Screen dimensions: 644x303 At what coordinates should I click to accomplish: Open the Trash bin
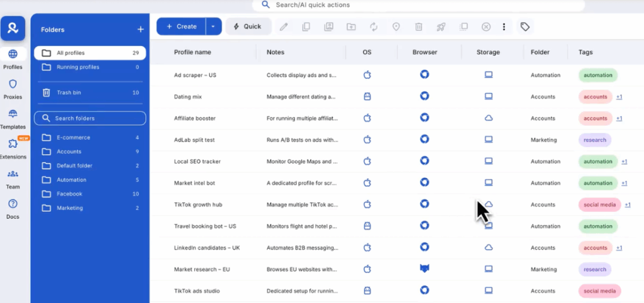tap(69, 92)
